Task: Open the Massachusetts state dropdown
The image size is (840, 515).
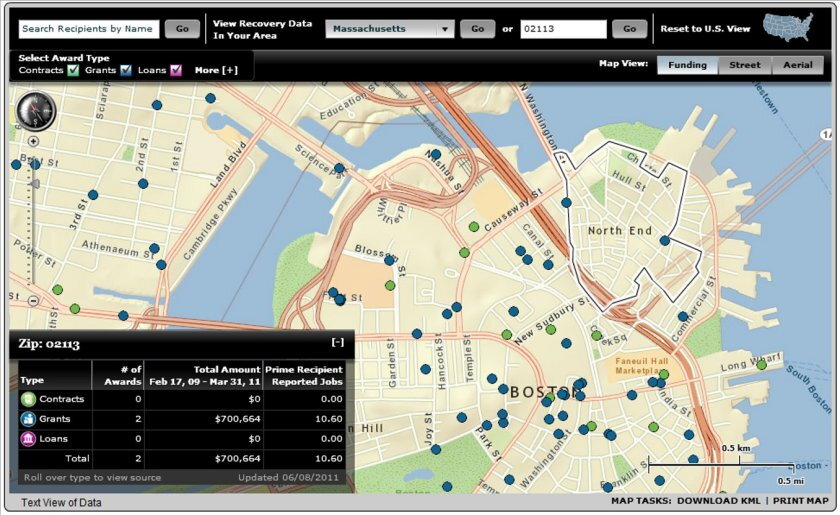Action: pos(390,29)
